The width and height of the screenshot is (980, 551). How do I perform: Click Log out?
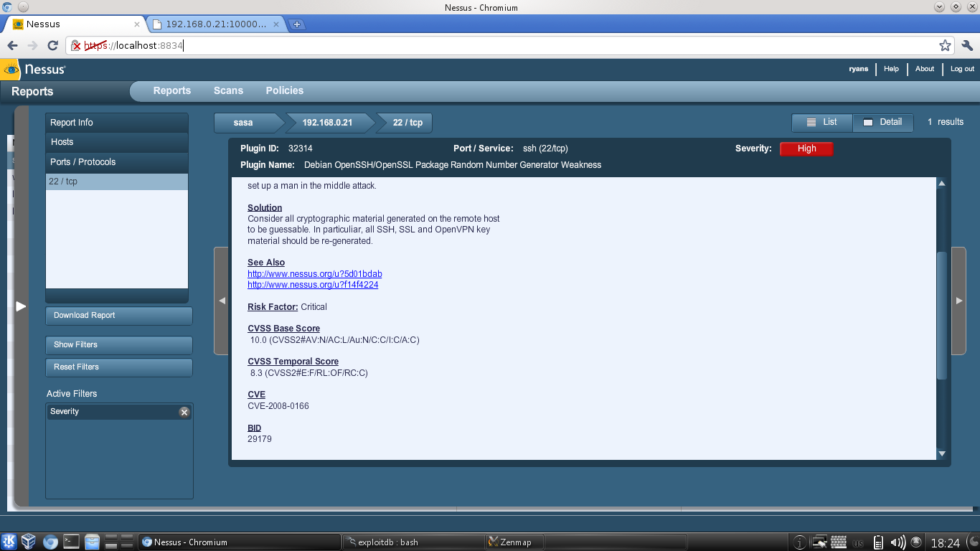(x=962, y=69)
